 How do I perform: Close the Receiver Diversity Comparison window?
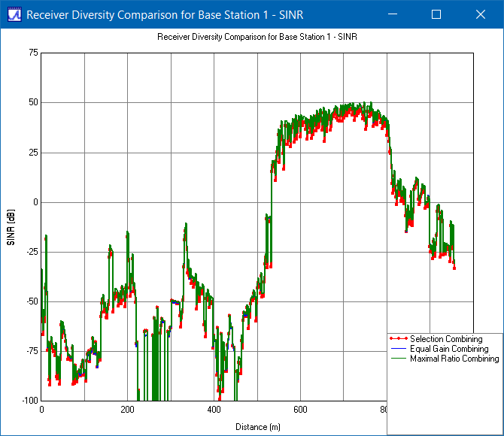click(481, 14)
